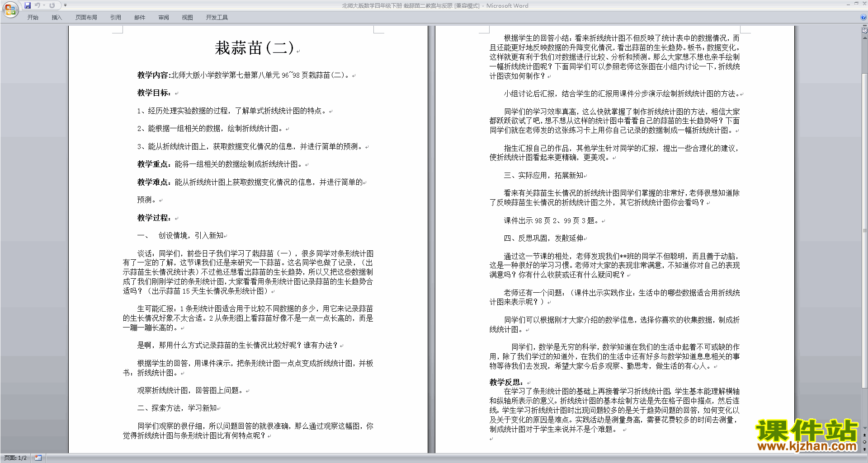868x463 pixels.
Task: Click the line 二、探索方法,学习新知
Action: (177, 408)
